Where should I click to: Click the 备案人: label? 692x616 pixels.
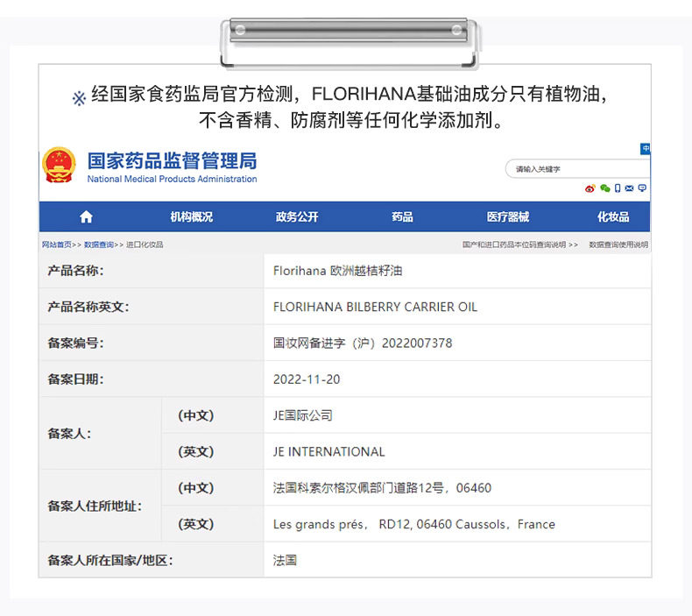pos(69,434)
